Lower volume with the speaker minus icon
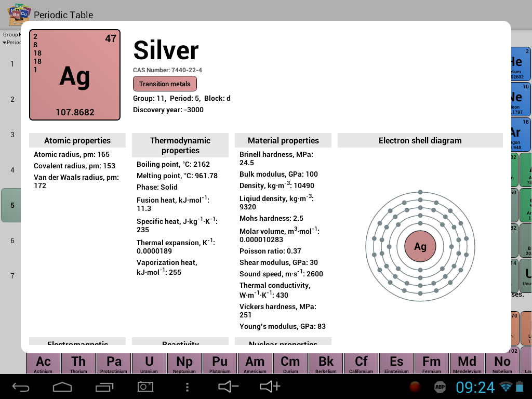 pyautogui.click(x=228, y=387)
